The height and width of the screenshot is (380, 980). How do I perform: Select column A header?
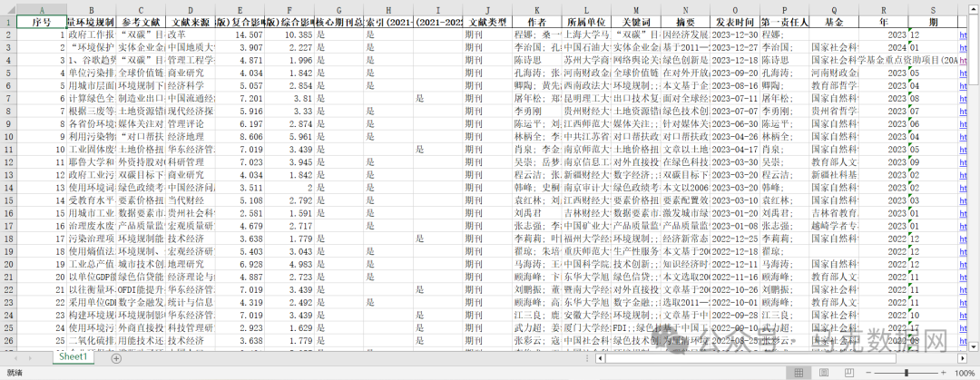coord(42,10)
